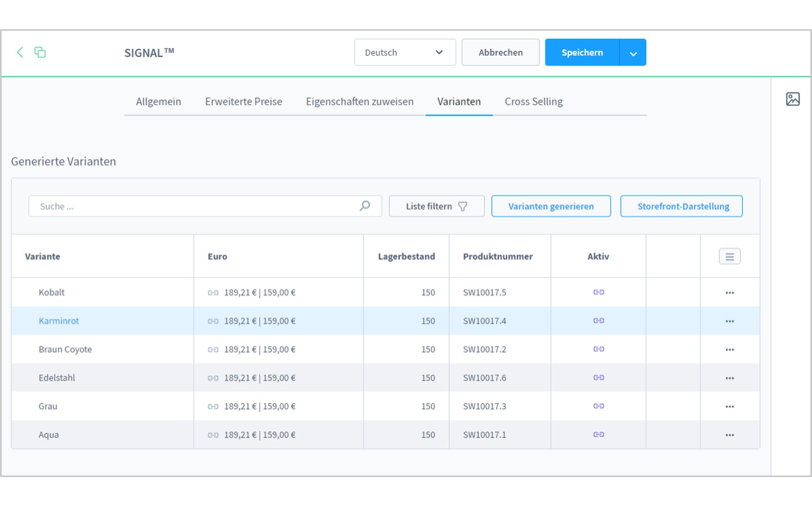The width and height of the screenshot is (812, 507).
Task: Unlink the inherited price of Edelstahl
Action: [x=214, y=377]
